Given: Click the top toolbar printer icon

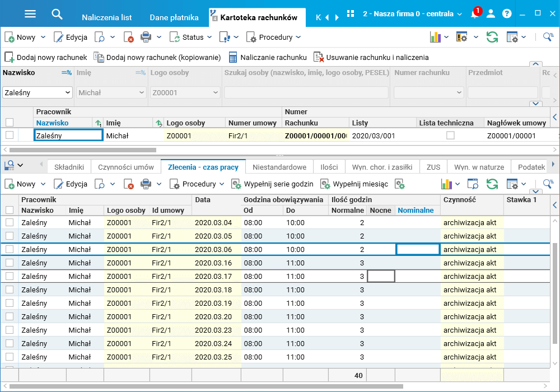Looking at the screenshot, I should (x=146, y=38).
